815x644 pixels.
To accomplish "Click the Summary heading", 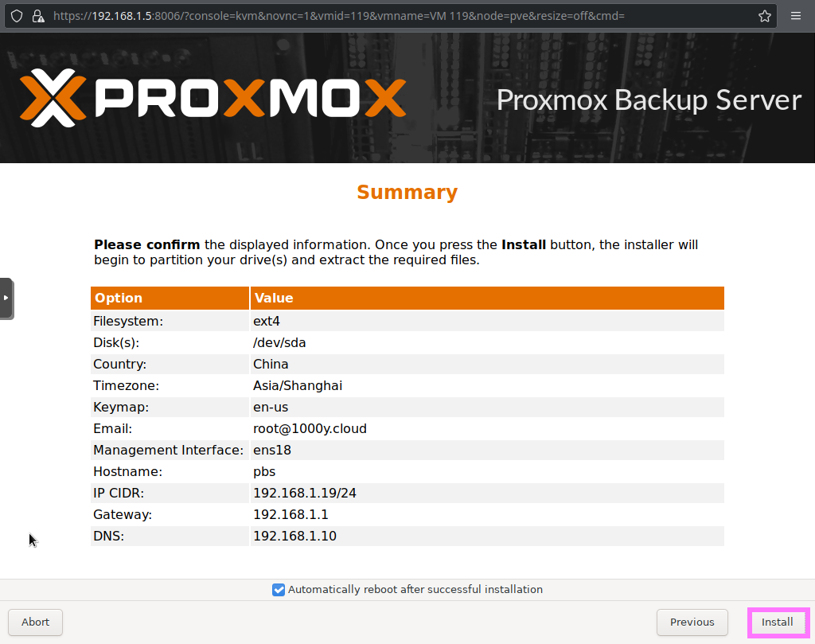I will (x=407, y=192).
